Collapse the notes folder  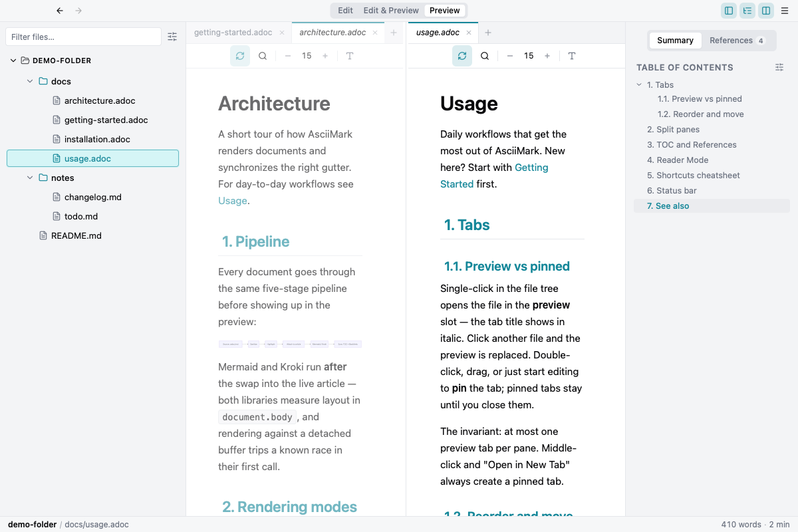point(30,178)
